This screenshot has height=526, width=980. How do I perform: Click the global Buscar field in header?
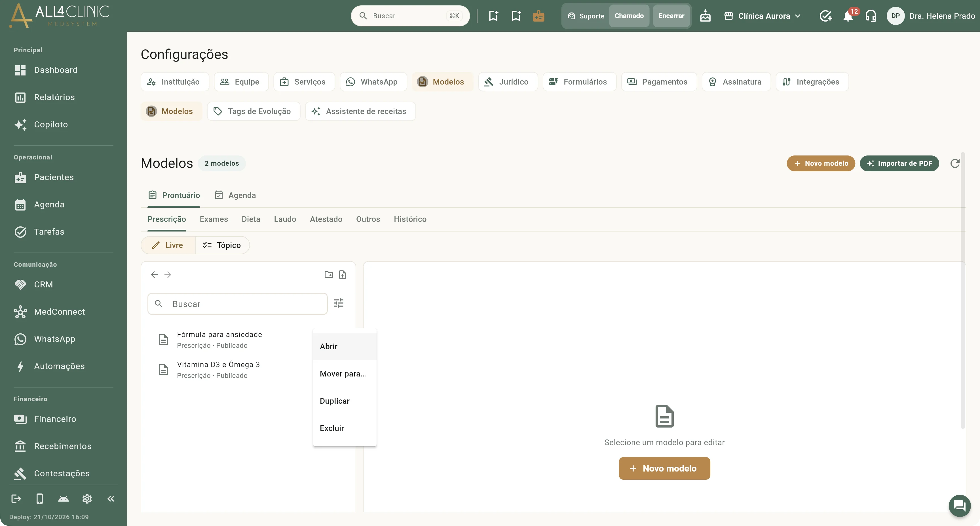pyautogui.click(x=410, y=16)
